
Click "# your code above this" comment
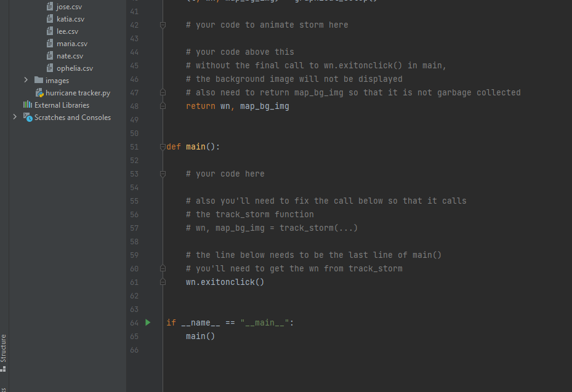240,52
